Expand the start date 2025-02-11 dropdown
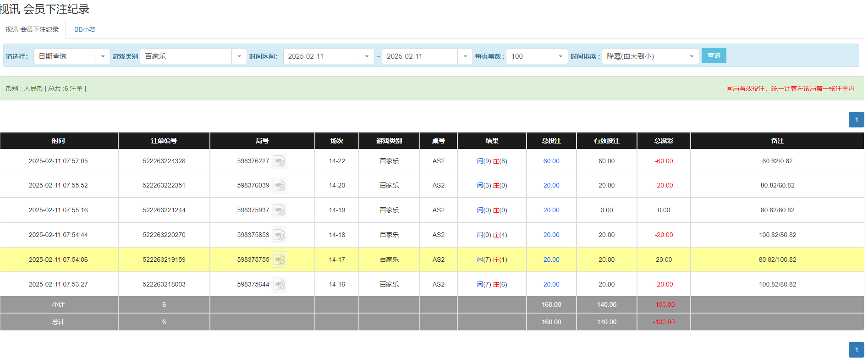The height and width of the screenshot is (364, 868). coord(366,56)
